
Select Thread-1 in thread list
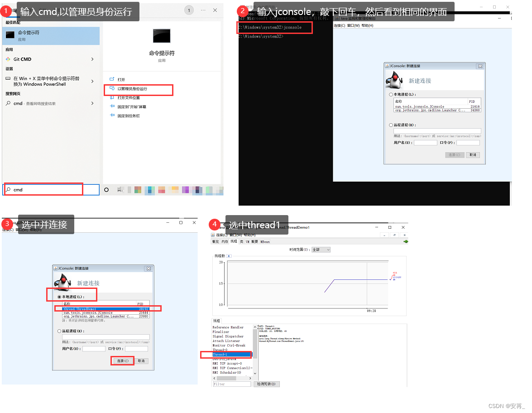232,354
